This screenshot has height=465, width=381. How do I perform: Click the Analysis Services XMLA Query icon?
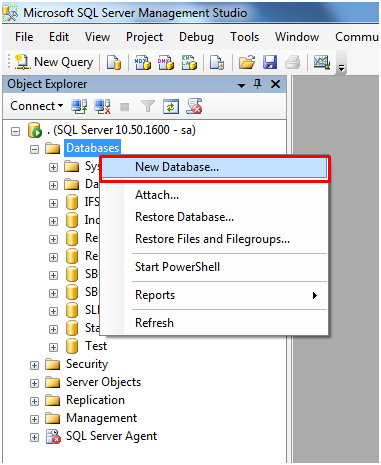(189, 62)
